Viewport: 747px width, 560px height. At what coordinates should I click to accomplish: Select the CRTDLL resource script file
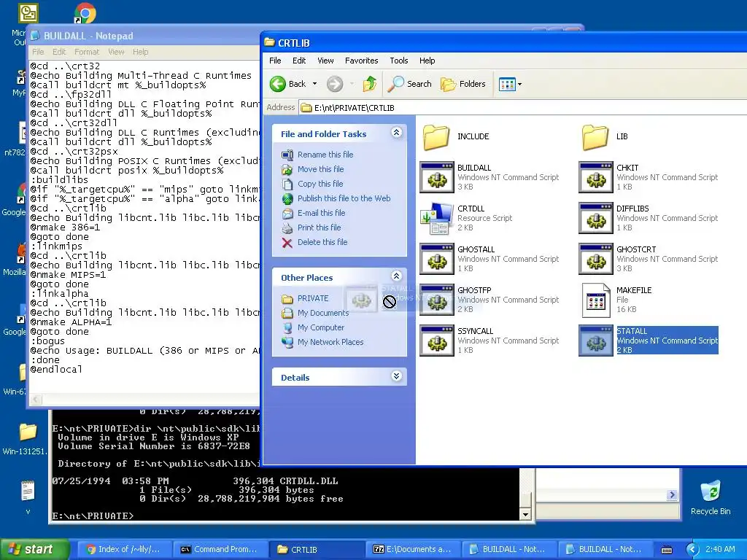point(467,218)
